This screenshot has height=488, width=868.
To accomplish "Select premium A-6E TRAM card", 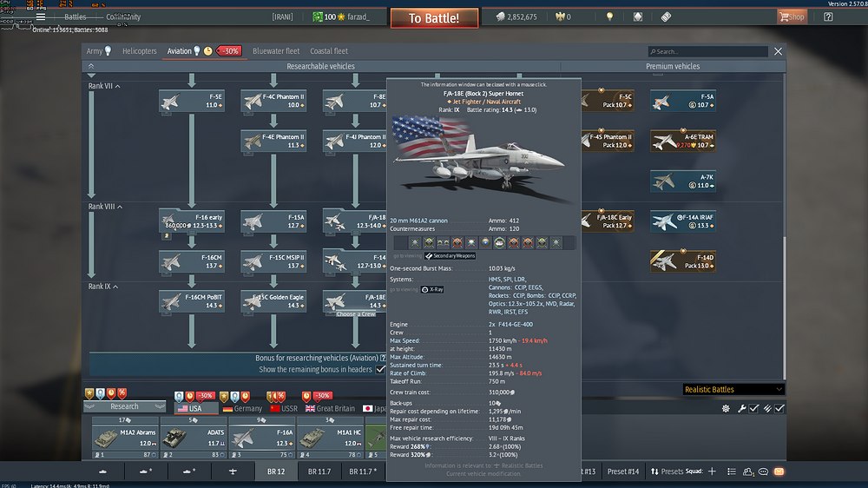I will tap(683, 141).
